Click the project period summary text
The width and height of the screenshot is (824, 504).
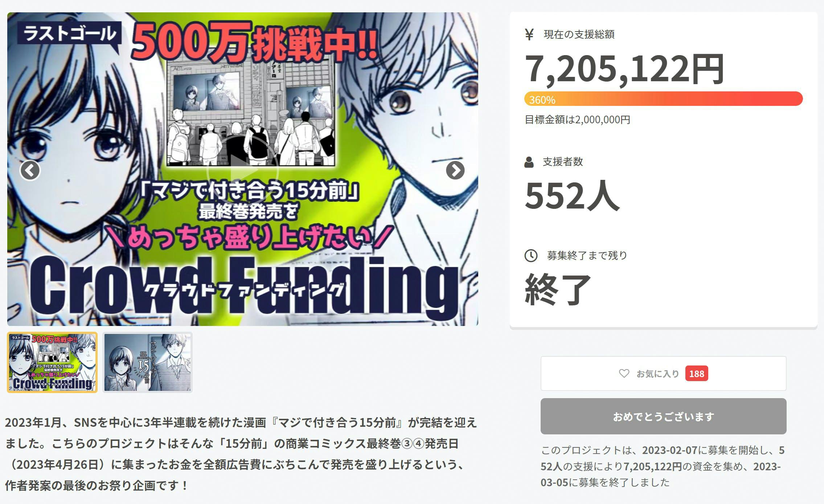click(663, 466)
